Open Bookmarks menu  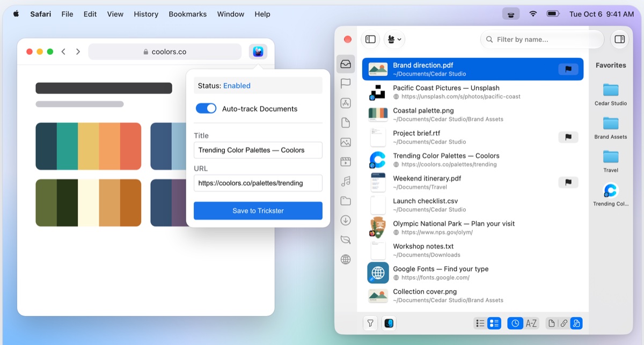[187, 14]
